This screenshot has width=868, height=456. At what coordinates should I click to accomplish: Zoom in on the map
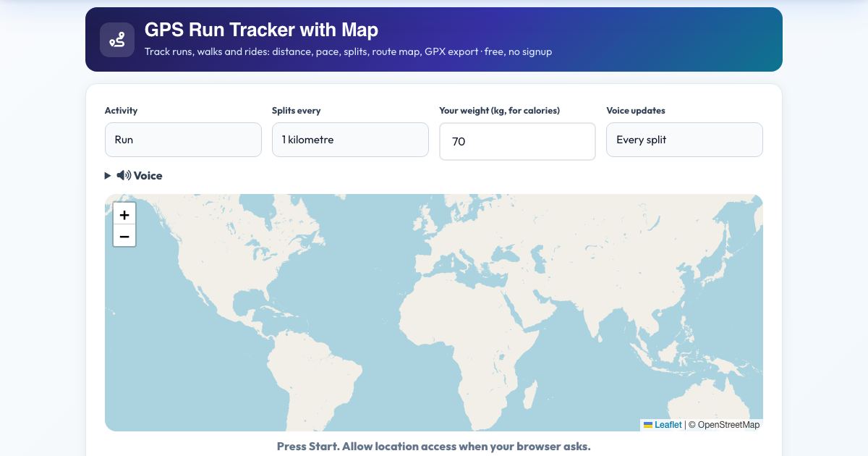pyautogui.click(x=124, y=214)
